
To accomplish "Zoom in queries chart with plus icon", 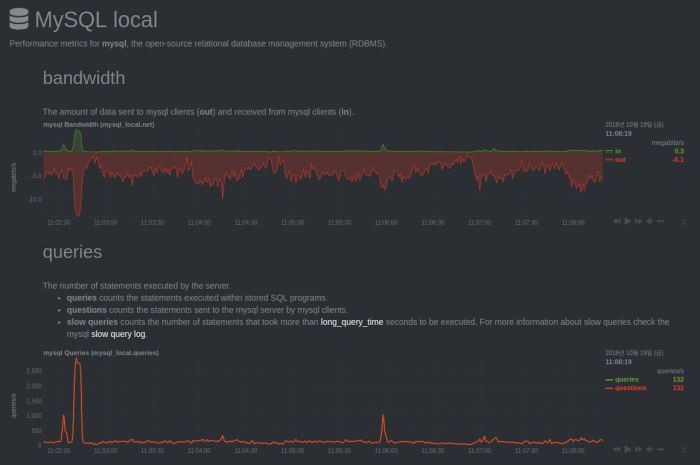I will tap(650, 449).
